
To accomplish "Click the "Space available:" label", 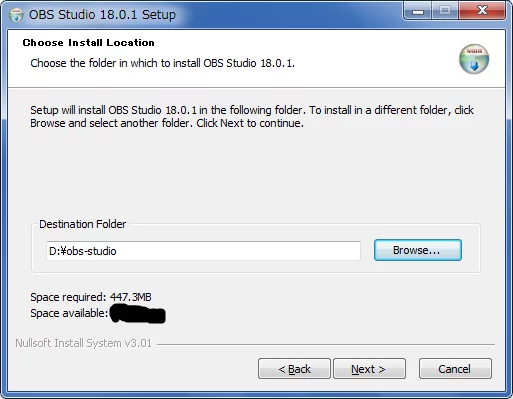I will tap(69, 313).
